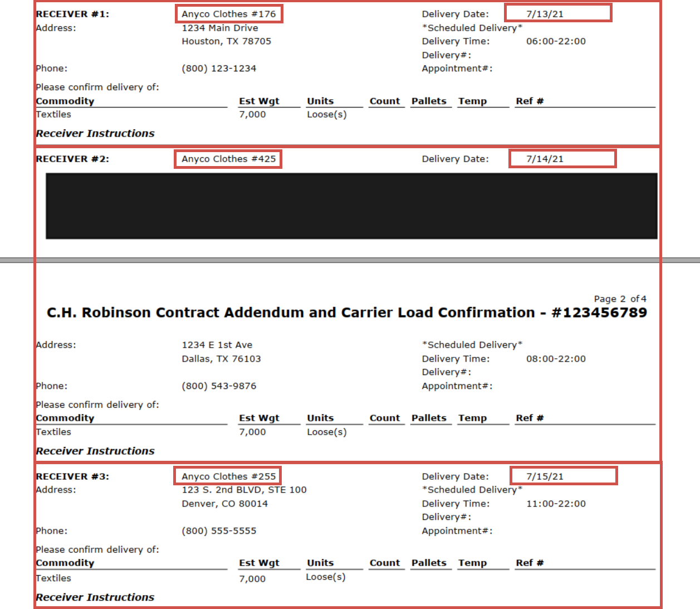Screen dimensions: 700x609
Task: Click phone number (800) 123-1234
Action: click(x=219, y=69)
